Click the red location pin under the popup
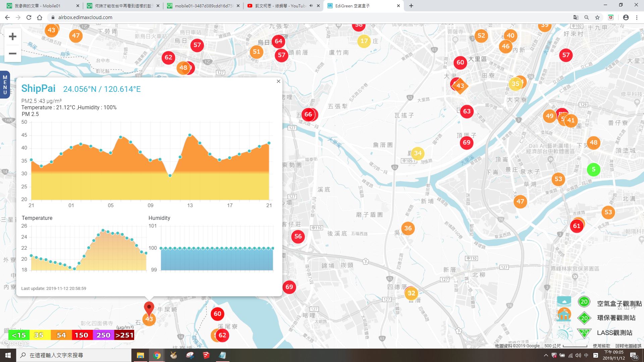 pos(149,308)
